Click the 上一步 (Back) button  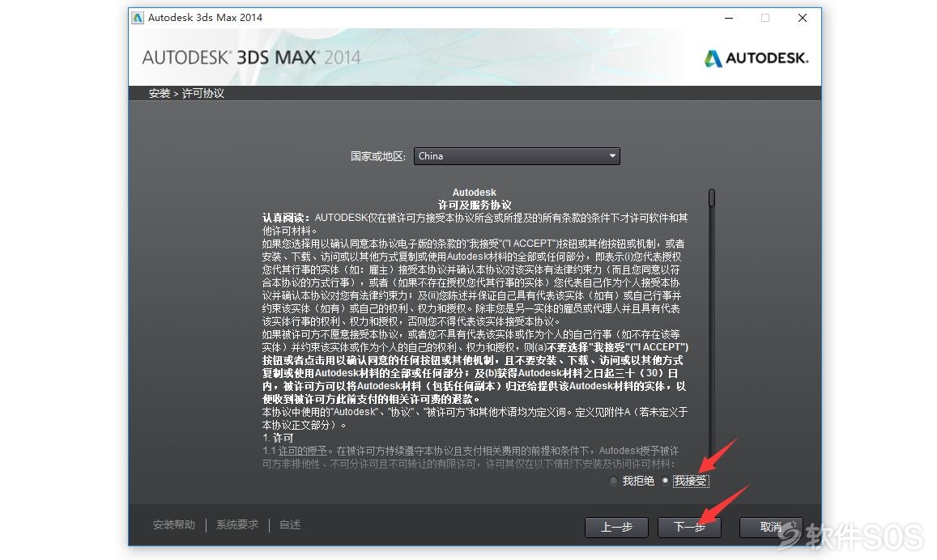tap(616, 527)
